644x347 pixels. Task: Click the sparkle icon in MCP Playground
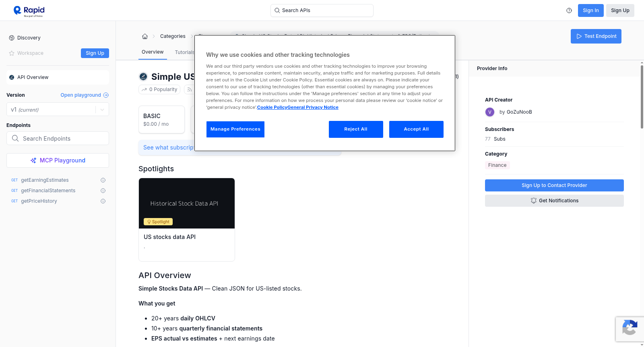(33, 160)
